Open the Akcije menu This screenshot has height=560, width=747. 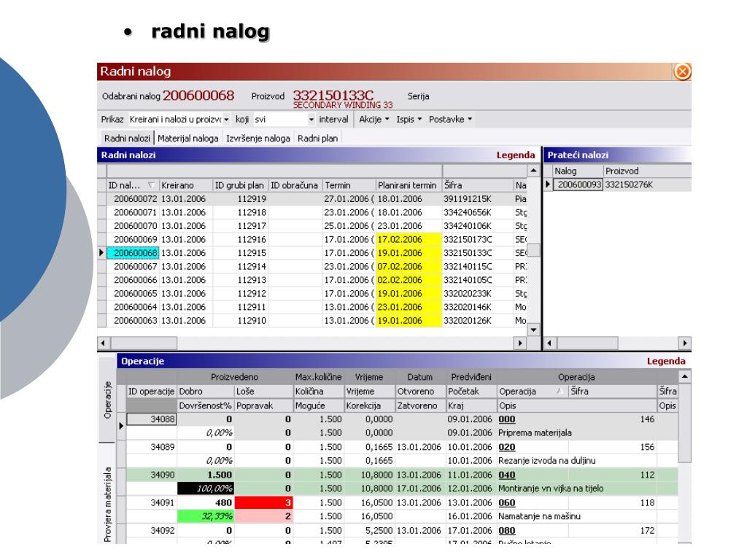374,119
